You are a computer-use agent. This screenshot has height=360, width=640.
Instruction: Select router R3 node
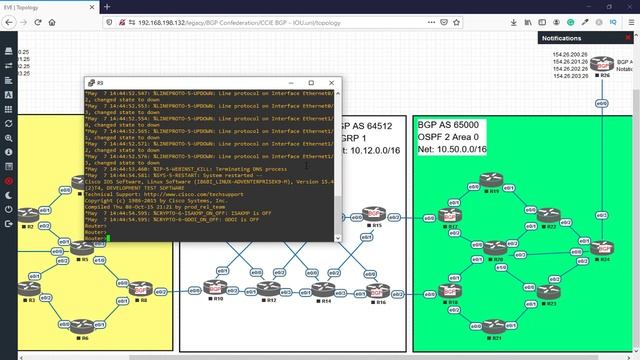click(29, 289)
